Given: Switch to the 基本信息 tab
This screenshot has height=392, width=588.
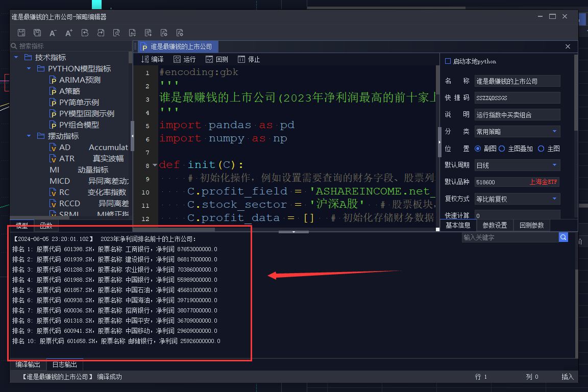Looking at the screenshot, I should [458, 225].
